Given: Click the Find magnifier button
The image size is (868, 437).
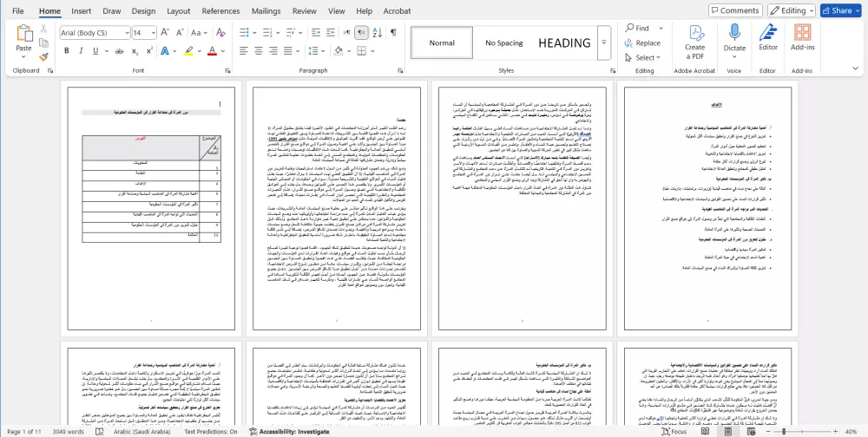Looking at the screenshot, I should (x=637, y=29).
